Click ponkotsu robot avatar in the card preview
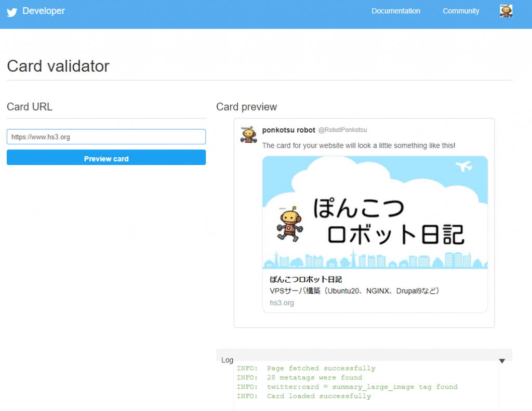The image size is (532, 411). coord(249,134)
